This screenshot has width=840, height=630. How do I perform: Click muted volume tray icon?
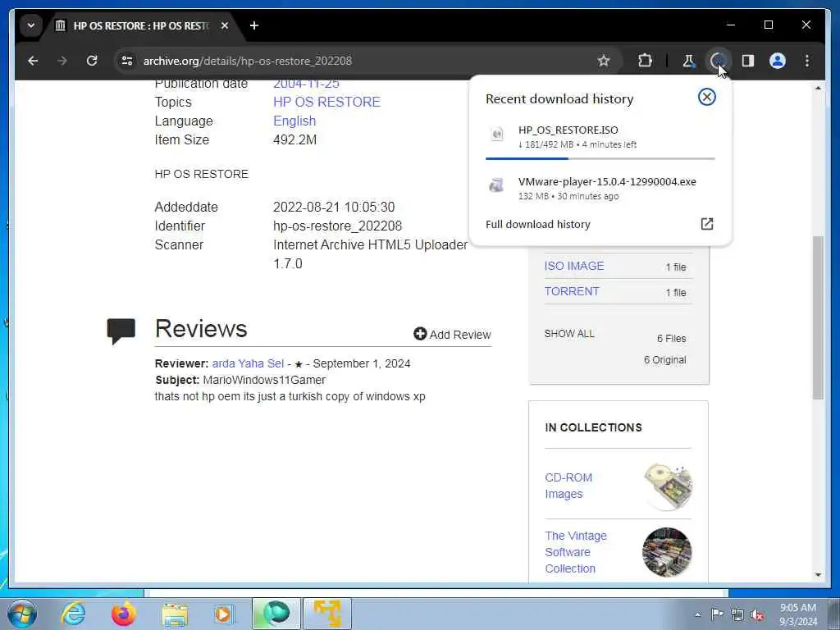[757, 614]
